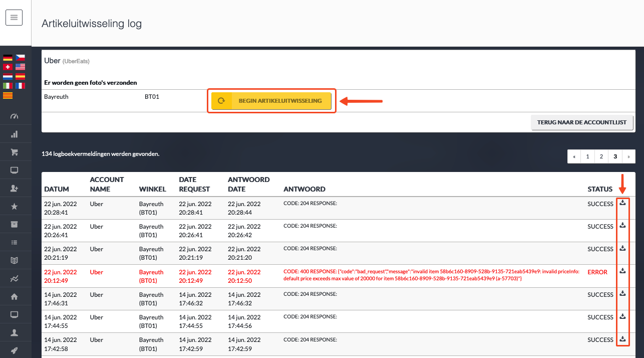Click the 134 logboekvermeldingen text
The height and width of the screenshot is (358, 644).
pos(100,154)
